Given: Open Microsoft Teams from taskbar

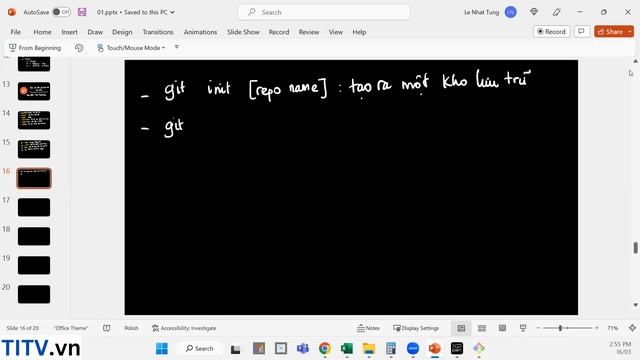Looking at the screenshot, I should pos(302,349).
